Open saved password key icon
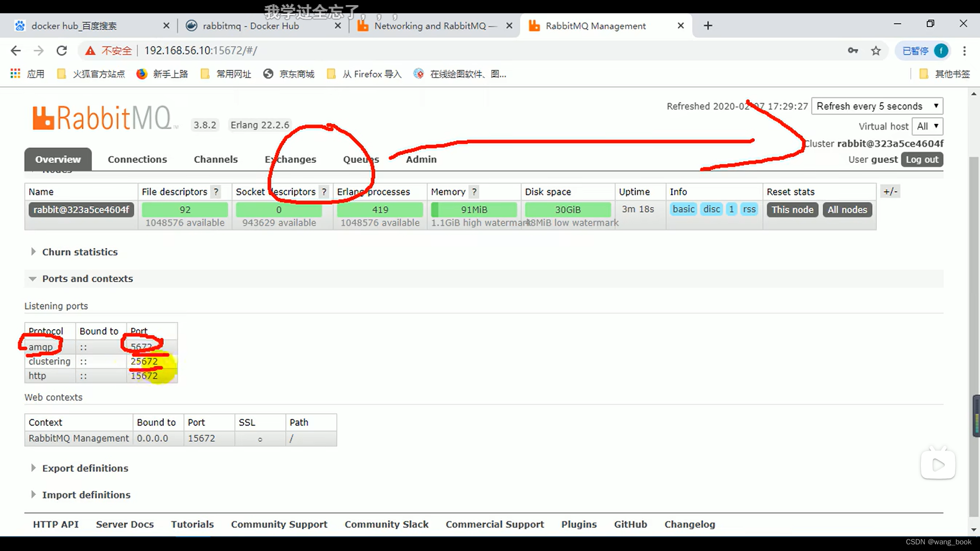980x551 pixels. pos(853,51)
